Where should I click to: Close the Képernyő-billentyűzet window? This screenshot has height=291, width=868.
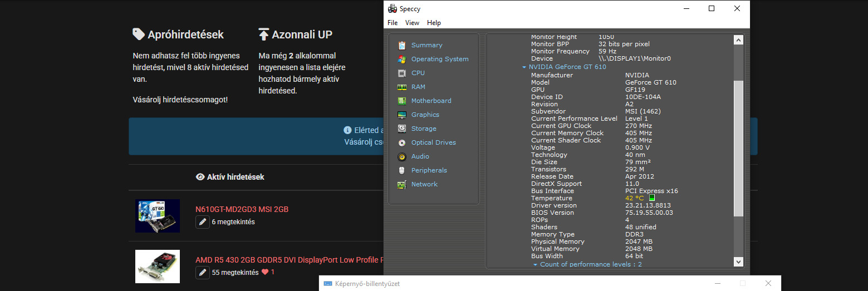tap(768, 283)
